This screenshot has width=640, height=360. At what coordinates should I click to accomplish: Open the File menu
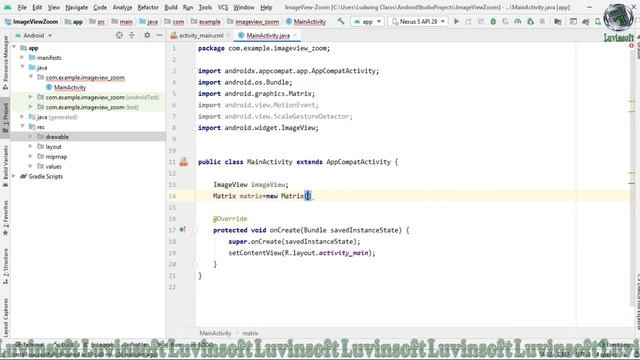pos(22,7)
